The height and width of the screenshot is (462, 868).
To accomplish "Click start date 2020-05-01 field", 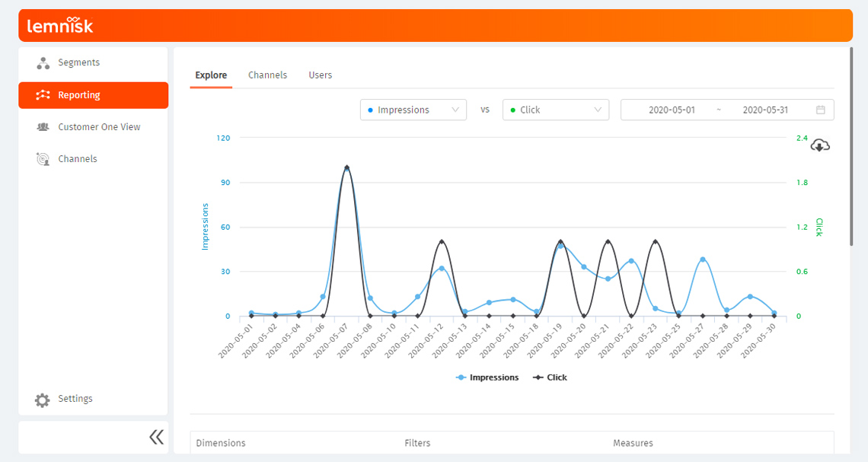I will (x=672, y=110).
